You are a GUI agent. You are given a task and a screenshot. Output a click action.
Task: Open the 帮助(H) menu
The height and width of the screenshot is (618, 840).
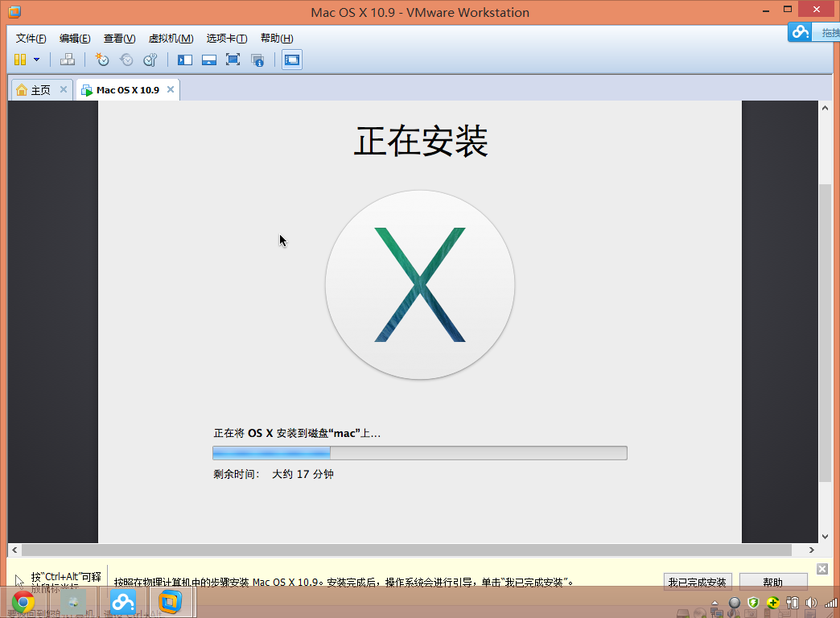tap(277, 38)
